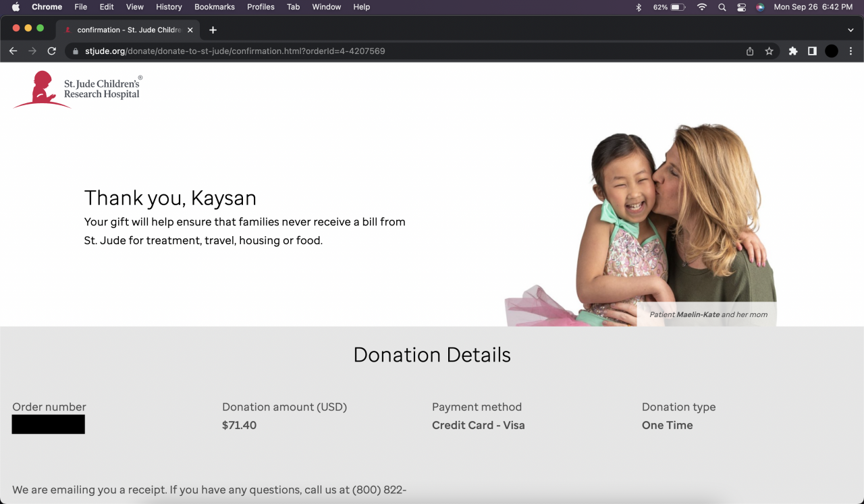Click the 'Donation amount (USD)' label
The image size is (864, 504).
284,407
